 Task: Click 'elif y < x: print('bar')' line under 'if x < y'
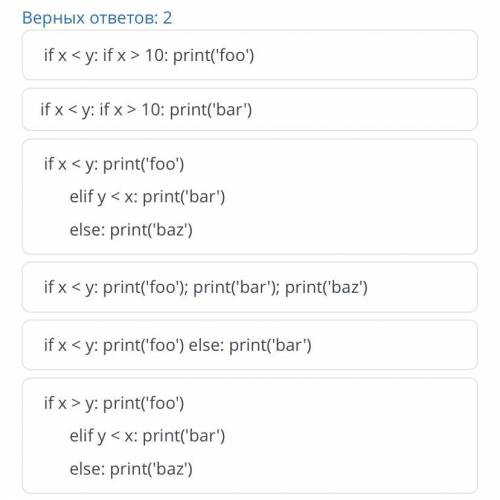[x=147, y=197]
